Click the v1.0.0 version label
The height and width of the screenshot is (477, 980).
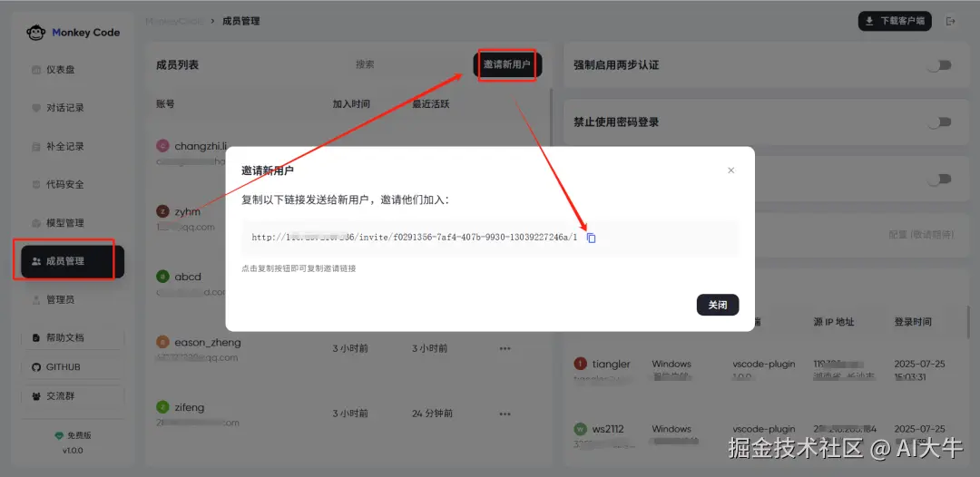click(73, 450)
